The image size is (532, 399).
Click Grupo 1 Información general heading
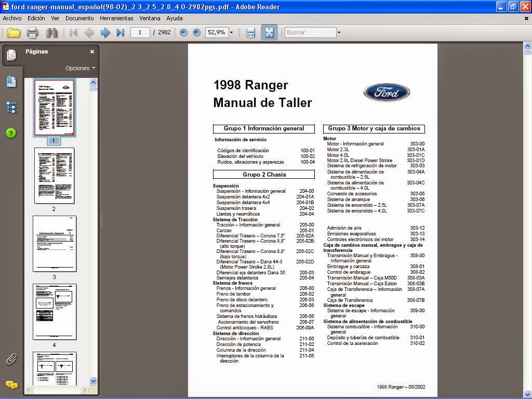pyautogui.click(x=263, y=129)
